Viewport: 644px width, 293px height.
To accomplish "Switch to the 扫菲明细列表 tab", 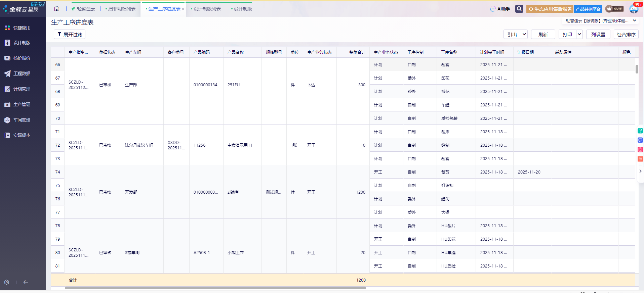I will click(x=122, y=9).
